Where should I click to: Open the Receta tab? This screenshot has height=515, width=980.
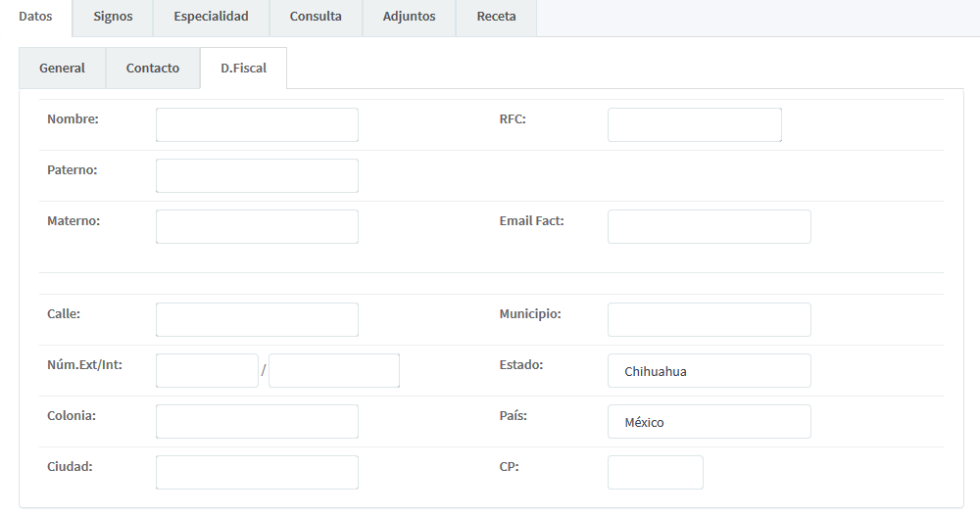tap(496, 17)
